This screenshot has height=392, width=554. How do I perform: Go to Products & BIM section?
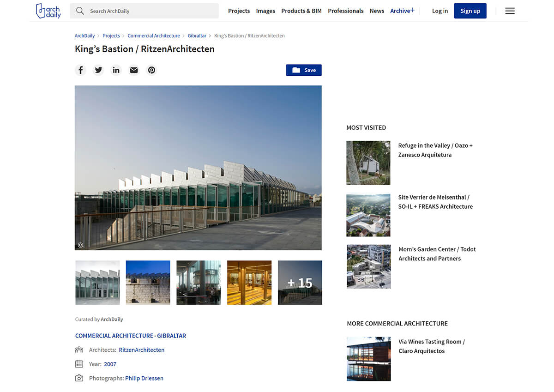pos(301,11)
